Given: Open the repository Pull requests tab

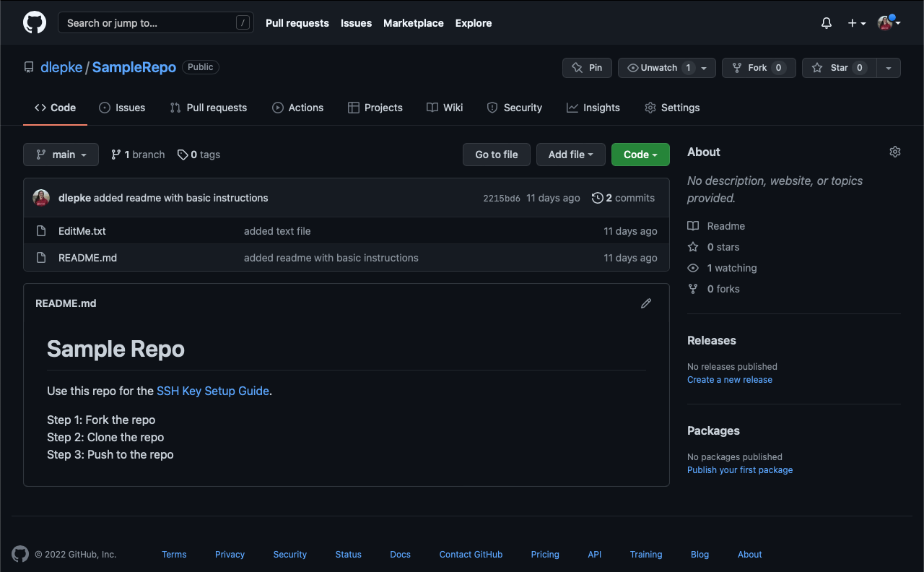Looking at the screenshot, I should [x=209, y=108].
